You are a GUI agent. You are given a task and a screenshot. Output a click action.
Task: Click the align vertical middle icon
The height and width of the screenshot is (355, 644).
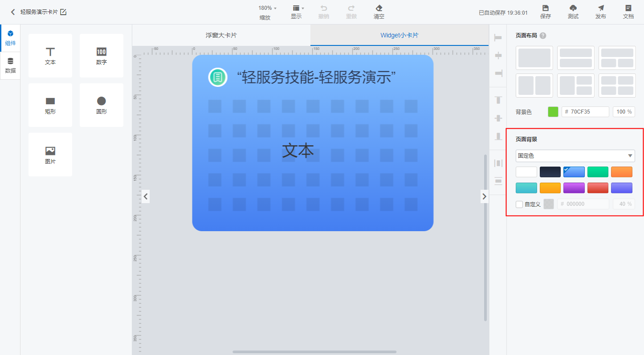(x=498, y=118)
